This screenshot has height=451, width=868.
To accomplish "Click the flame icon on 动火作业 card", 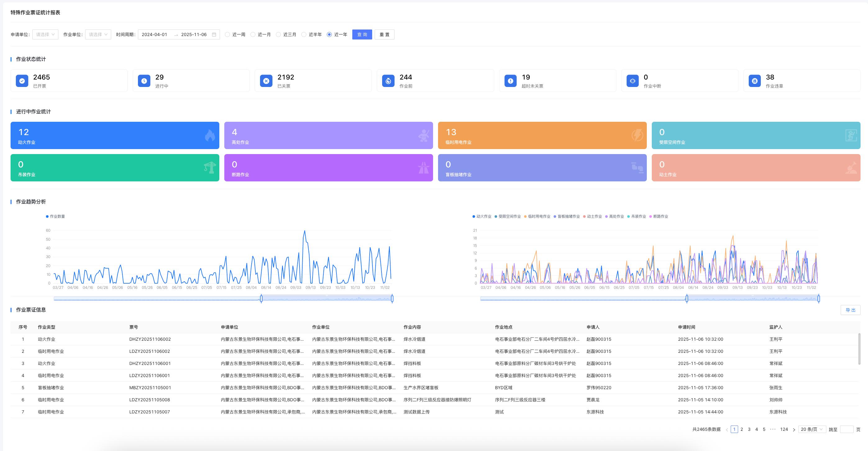I will (x=210, y=135).
